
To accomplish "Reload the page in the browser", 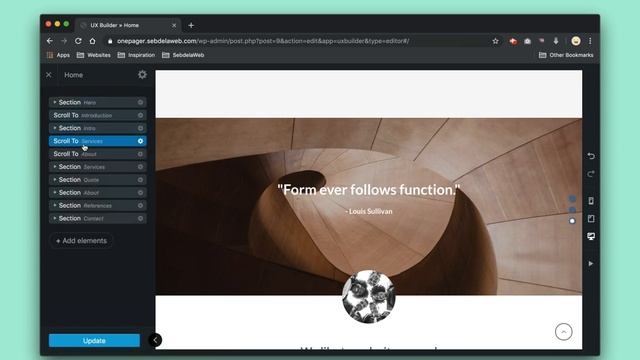I will point(78,41).
